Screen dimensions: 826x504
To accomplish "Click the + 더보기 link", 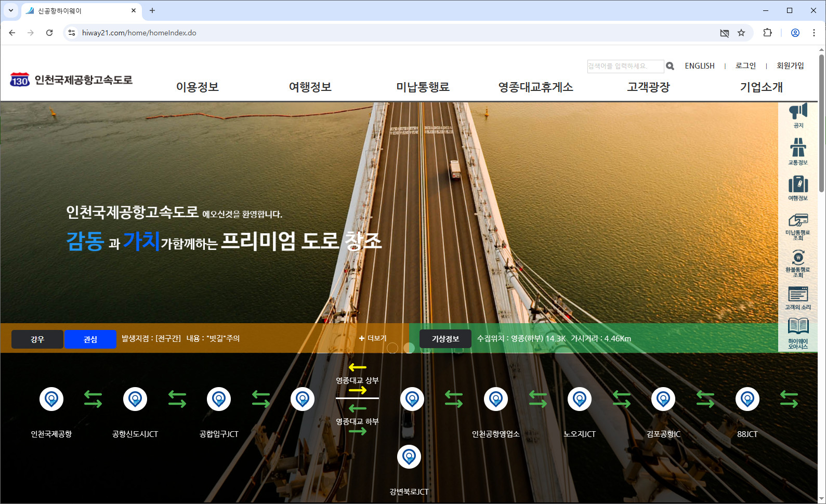I will [x=373, y=338].
